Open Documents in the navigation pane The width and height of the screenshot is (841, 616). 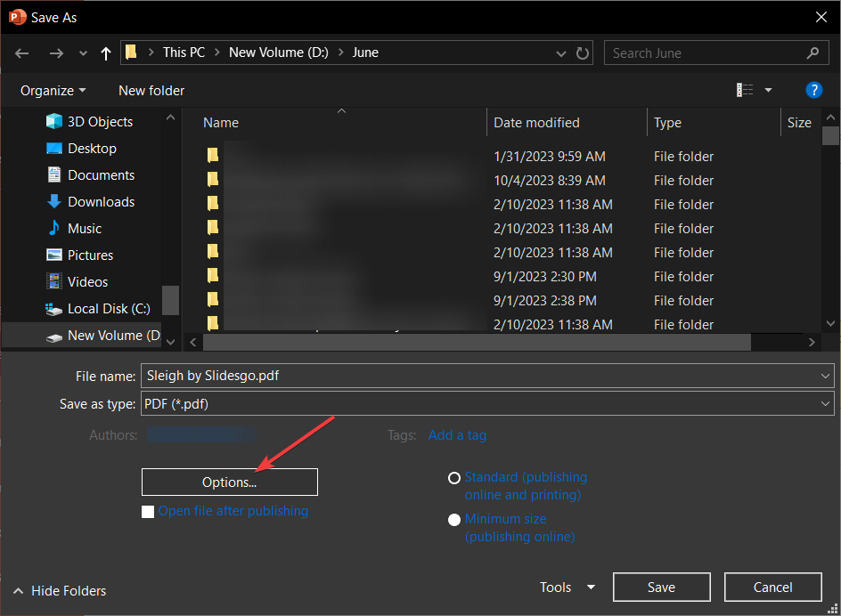[x=91, y=175]
